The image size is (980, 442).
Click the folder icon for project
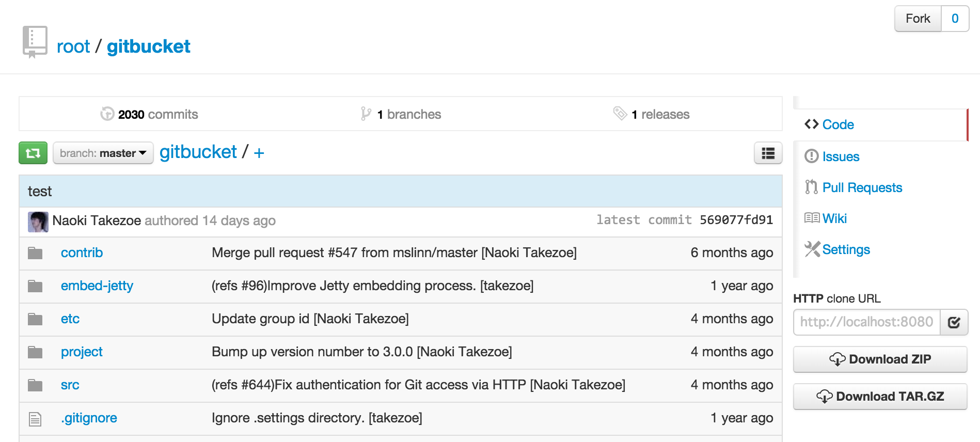(35, 352)
